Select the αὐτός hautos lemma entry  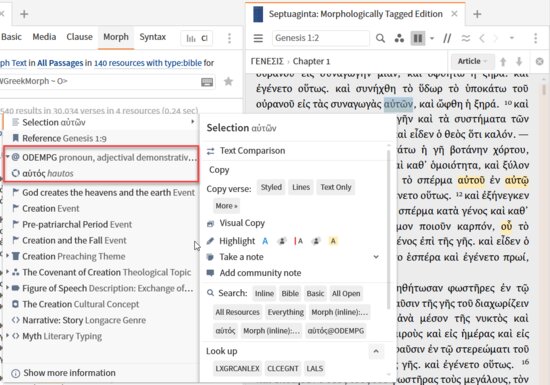pyautogui.click(x=101, y=174)
